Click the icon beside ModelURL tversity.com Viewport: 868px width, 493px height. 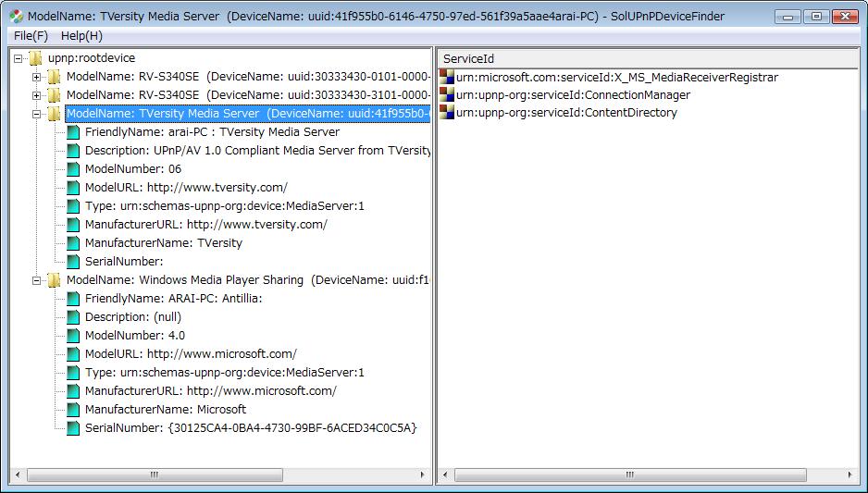73,188
